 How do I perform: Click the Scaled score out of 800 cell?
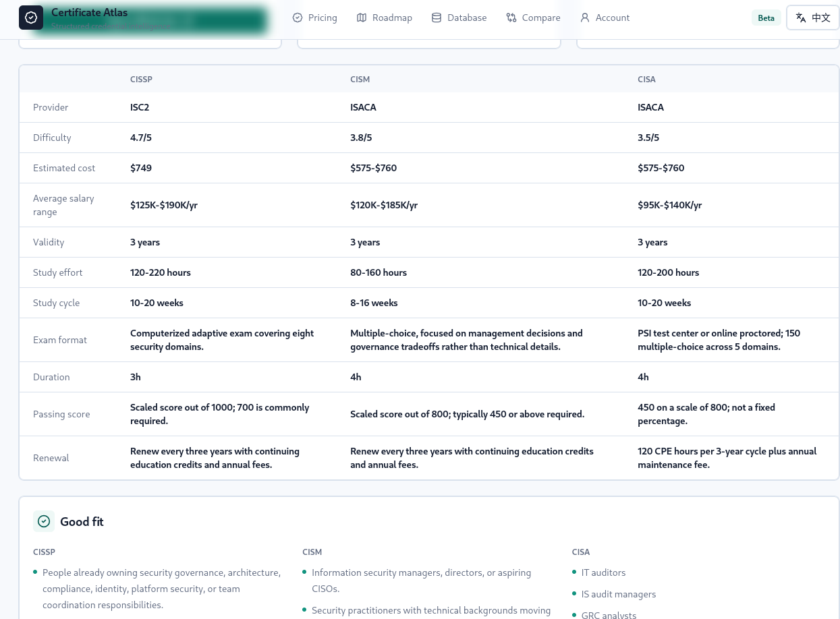pyautogui.click(x=468, y=414)
